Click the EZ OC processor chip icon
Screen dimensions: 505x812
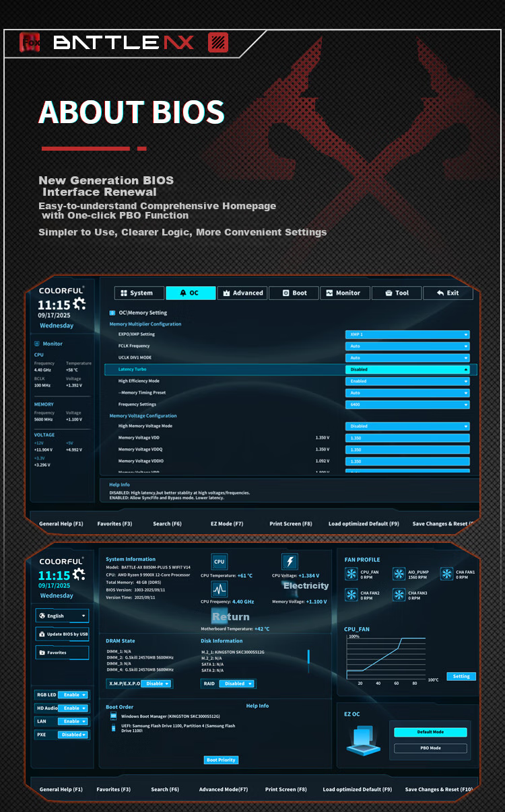[x=364, y=740]
